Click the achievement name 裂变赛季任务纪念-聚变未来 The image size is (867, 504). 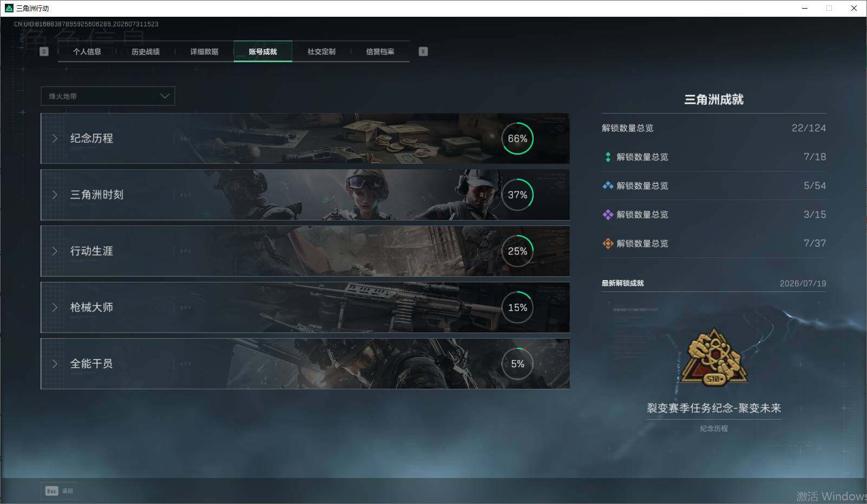click(714, 408)
